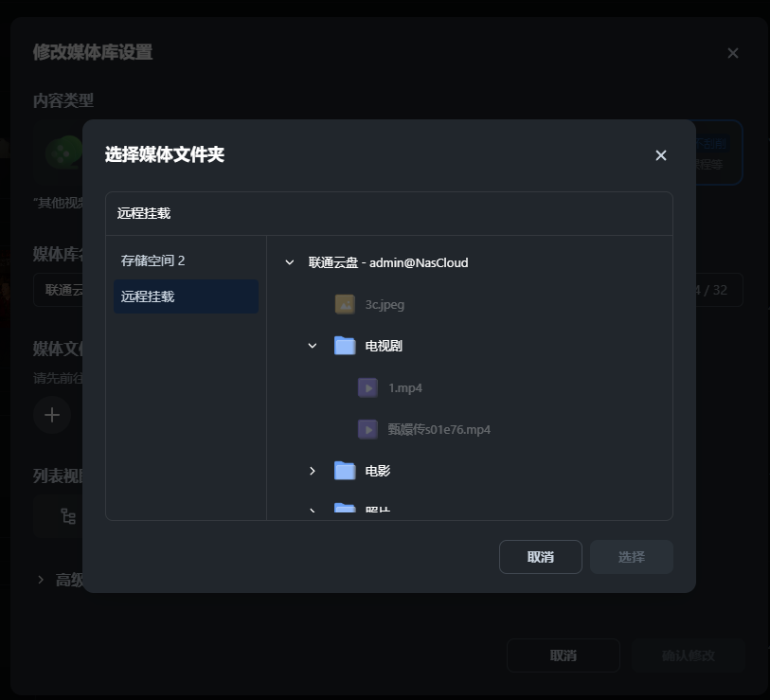Collapse the 电视剧 folder node
The height and width of the screenshot is (700, 770).
click(313, 346)
